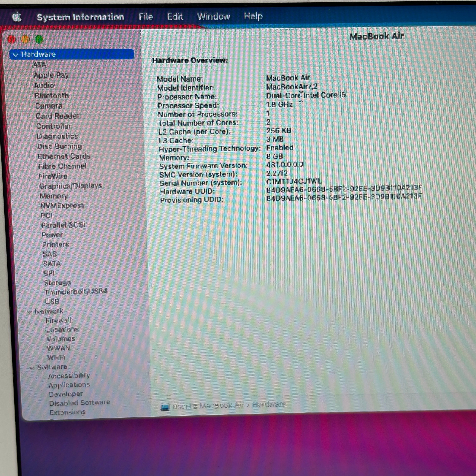
Task: Click Hardware in the path bar
Action: [x=269, y=404]
